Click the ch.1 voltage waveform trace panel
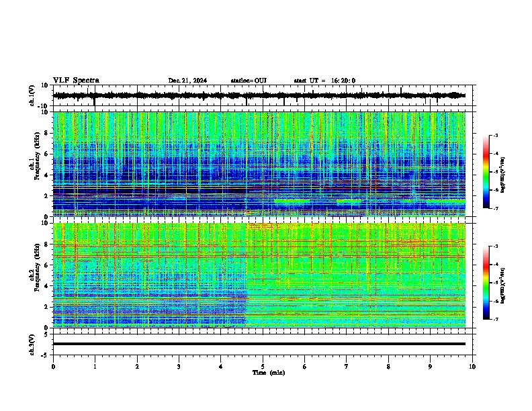 tap(263, 95)
